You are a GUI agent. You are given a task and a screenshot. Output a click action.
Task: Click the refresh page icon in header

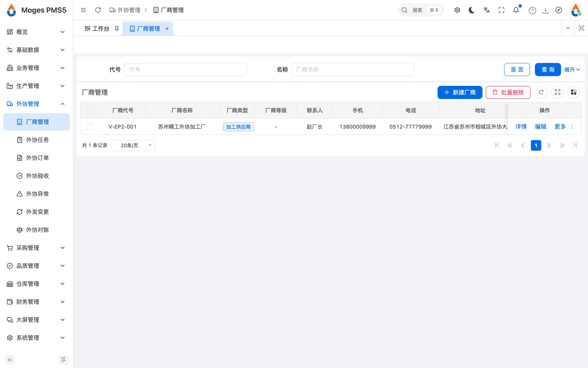tap(98, 10)
